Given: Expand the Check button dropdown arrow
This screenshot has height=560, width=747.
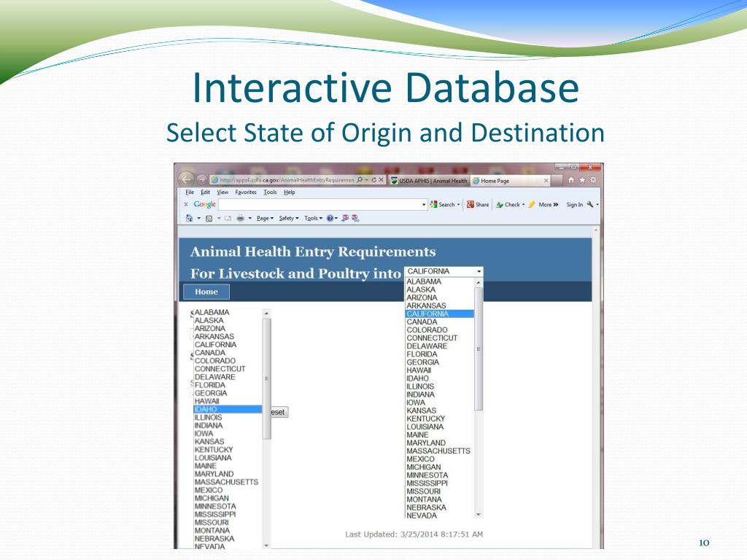Looking at the screenshot, I should point(523,204).
